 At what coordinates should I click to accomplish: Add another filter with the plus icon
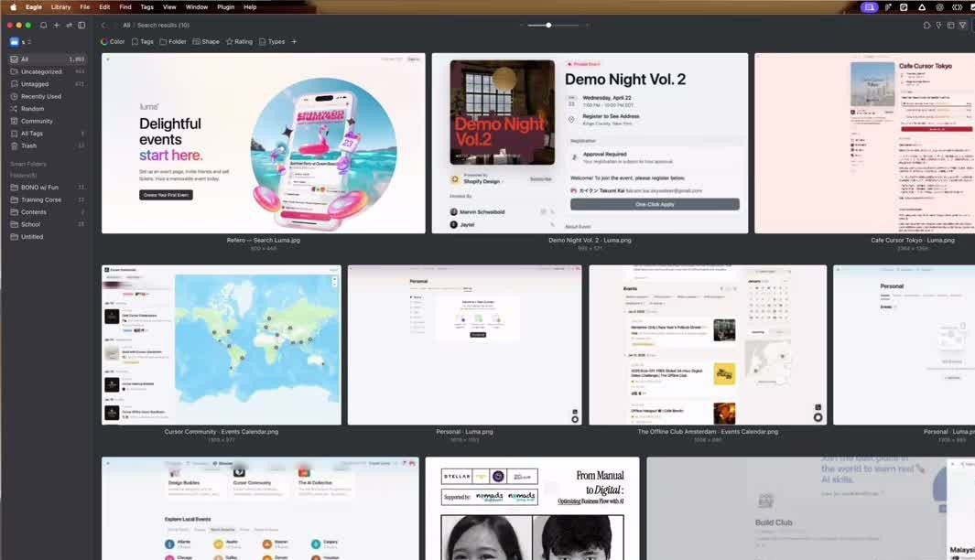294,42
